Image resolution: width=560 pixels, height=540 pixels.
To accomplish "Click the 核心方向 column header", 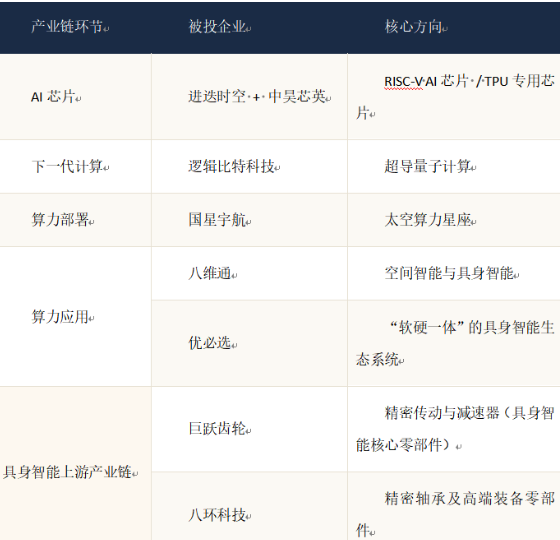I will [x=454, y=28].
